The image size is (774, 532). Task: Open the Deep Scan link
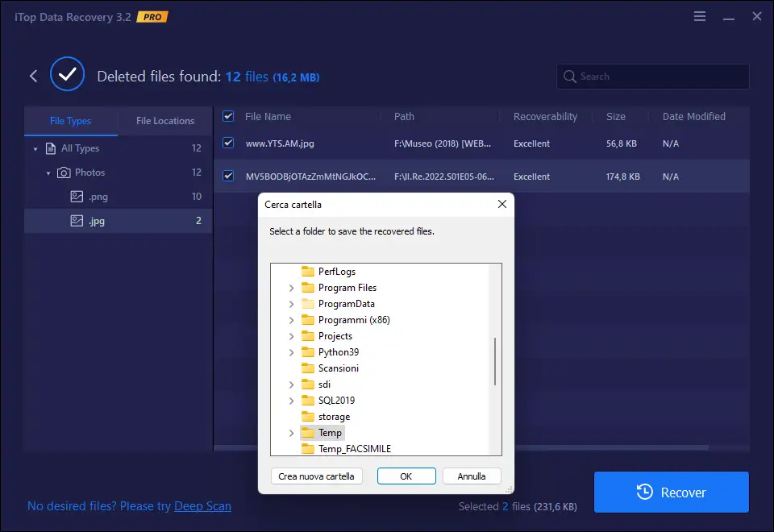pos(202,506)
